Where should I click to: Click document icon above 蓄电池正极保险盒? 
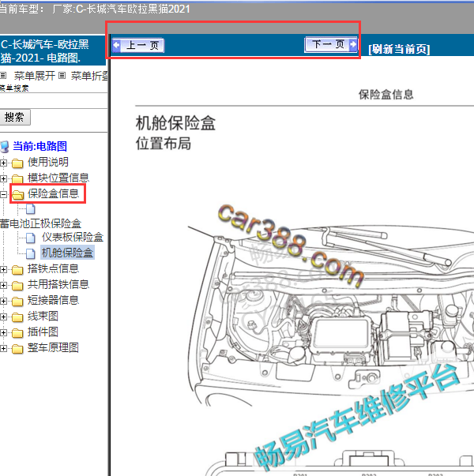coord(31,209)
